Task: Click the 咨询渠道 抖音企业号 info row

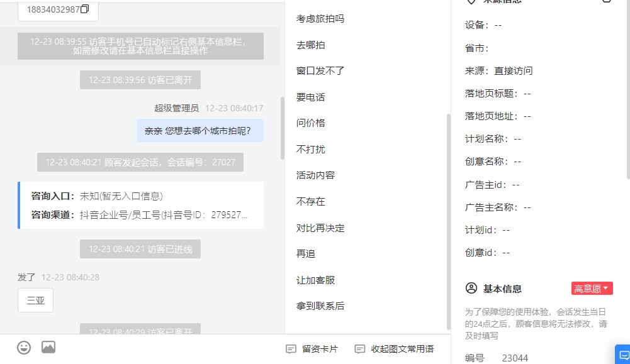Action: click(140, 215)
